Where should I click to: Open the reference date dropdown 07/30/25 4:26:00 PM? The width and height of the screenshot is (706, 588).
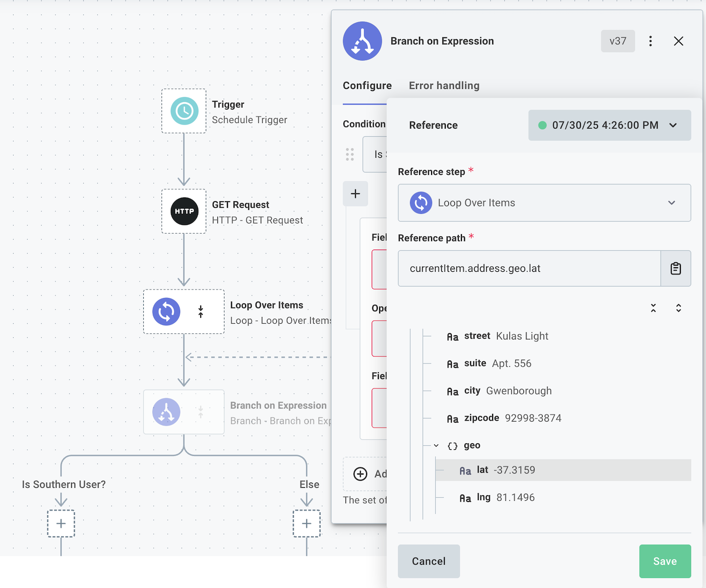click(x=610, y=125)
